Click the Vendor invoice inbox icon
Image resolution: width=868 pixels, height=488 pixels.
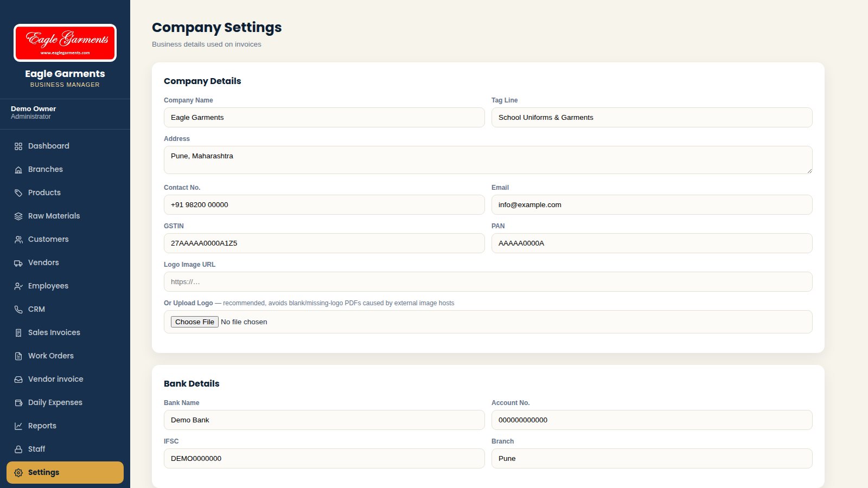[x=18, y=380]
